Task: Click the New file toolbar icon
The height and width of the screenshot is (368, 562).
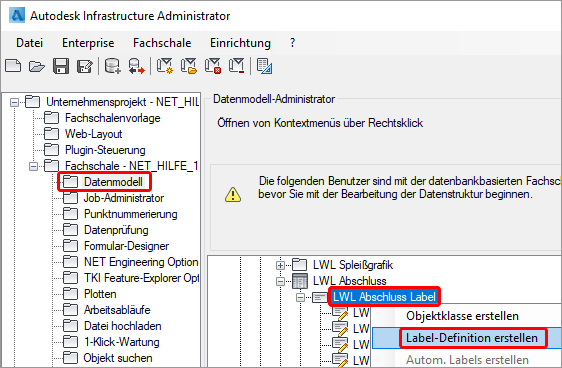Action: tap(13, 66)
